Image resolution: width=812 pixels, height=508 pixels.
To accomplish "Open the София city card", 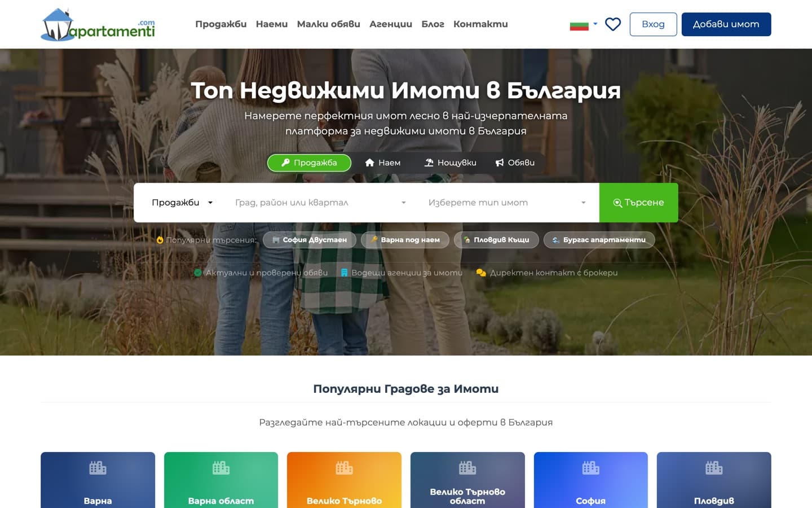I will click(591, 480).
